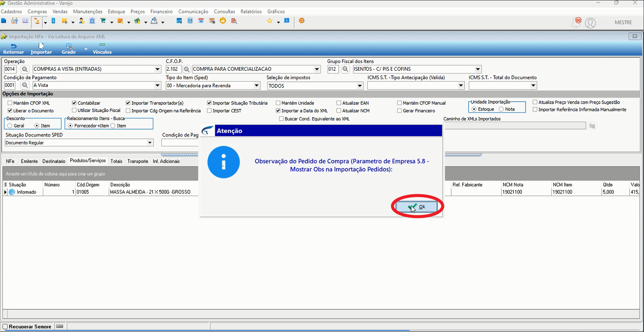Click the orange power icon in main toolbar

302,21
